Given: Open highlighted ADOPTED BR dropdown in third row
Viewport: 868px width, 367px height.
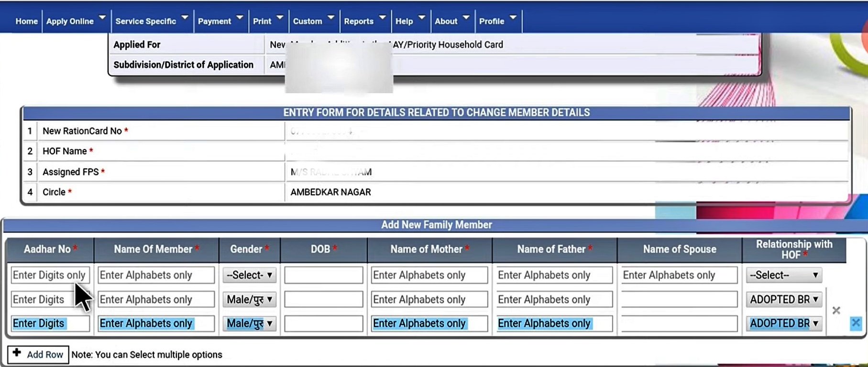Looking at the screenshot, I should (784, 323).
